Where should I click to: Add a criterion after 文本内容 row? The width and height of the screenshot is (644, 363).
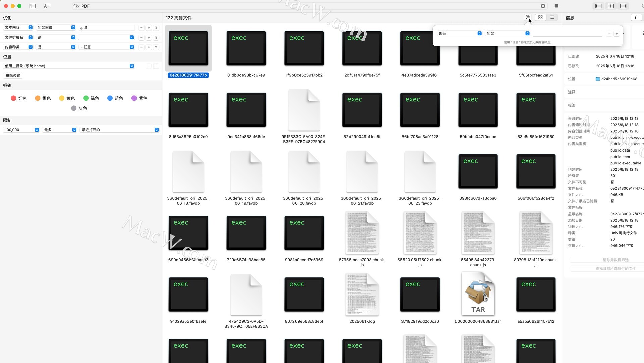tap(149, 28)
